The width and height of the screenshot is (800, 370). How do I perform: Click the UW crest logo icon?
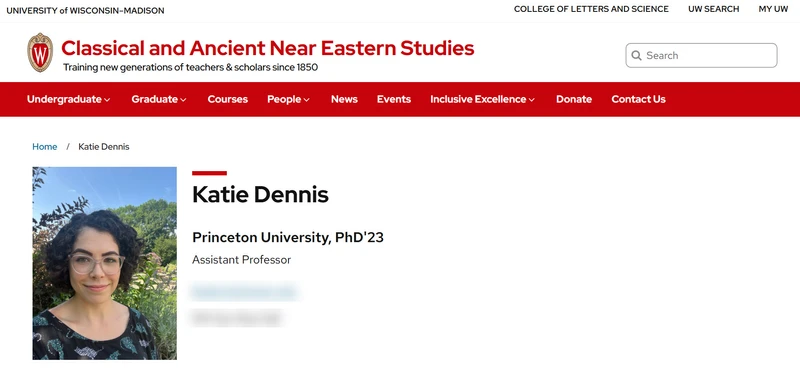point(40,53)
